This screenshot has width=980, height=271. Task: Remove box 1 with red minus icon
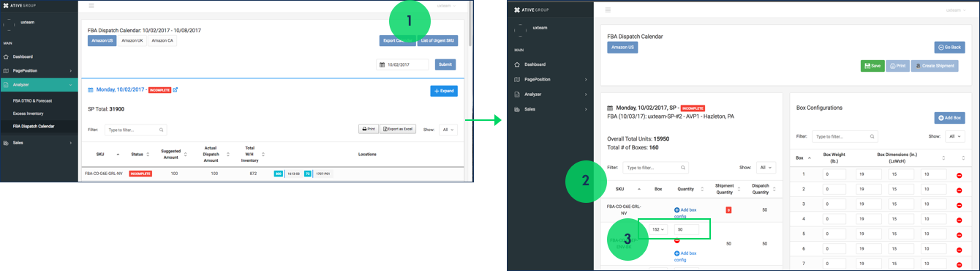(959, 175)
